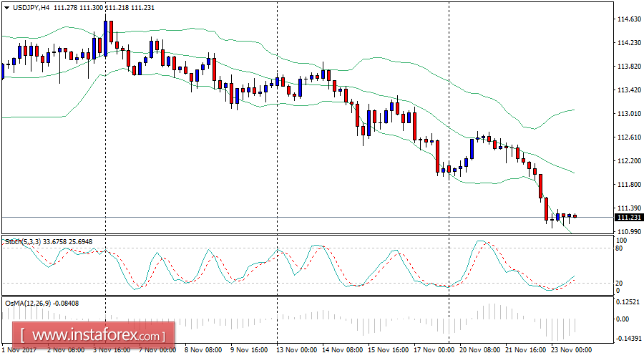Open the chart menu arrow beside USDJPY,H4
Viewport: 644px width, 358px height.
pos(7,8)
